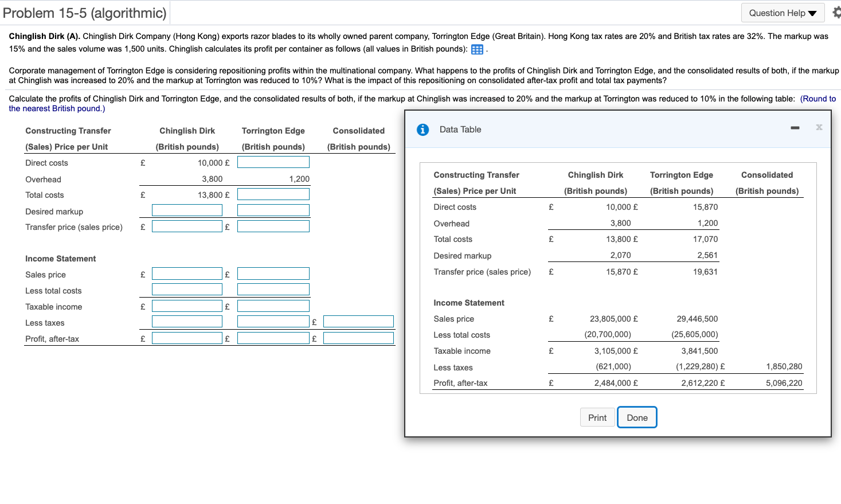
Task: Click the 'Data Table' popup title
Action: tap(460, 130)
